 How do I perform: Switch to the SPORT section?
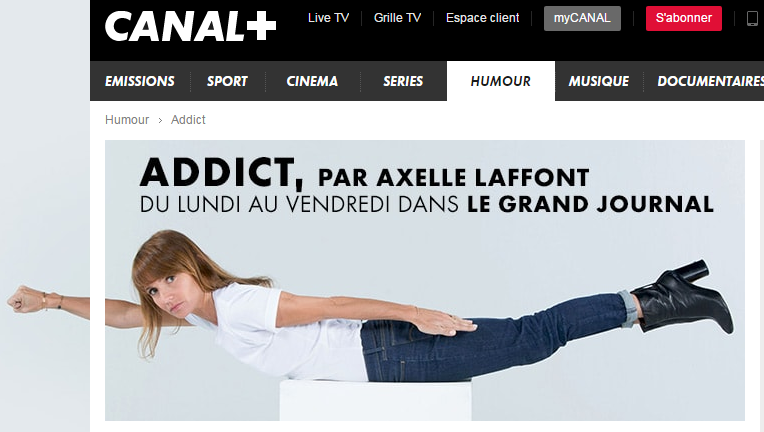pos(227,81)
